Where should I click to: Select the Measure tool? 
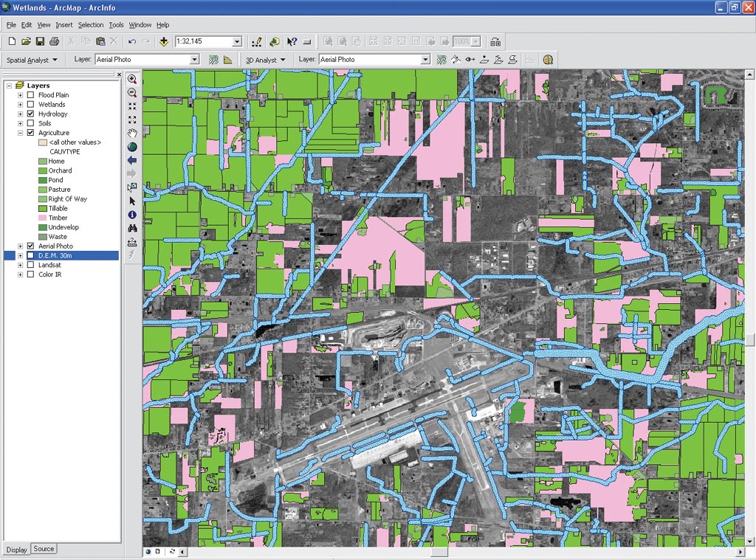[x=132, y=241]
